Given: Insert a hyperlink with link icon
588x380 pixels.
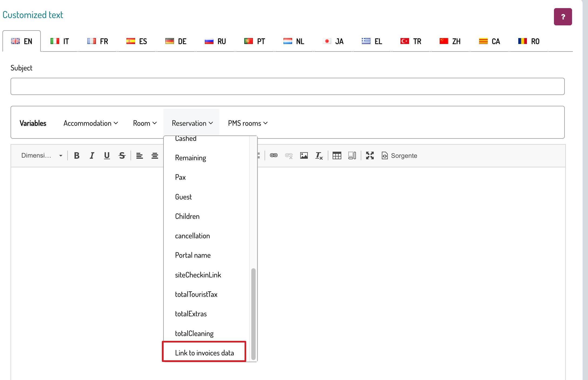Looking at the screenshot, I should (273, 155).
